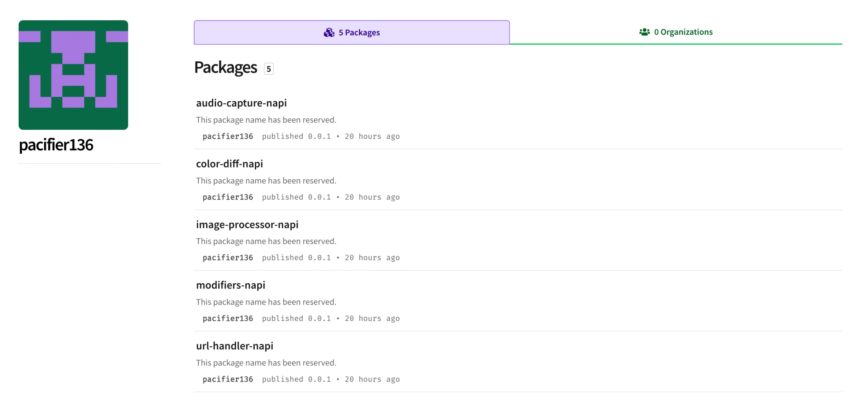
Task: Open the color-diff-napi package
Action: [229, 163]
